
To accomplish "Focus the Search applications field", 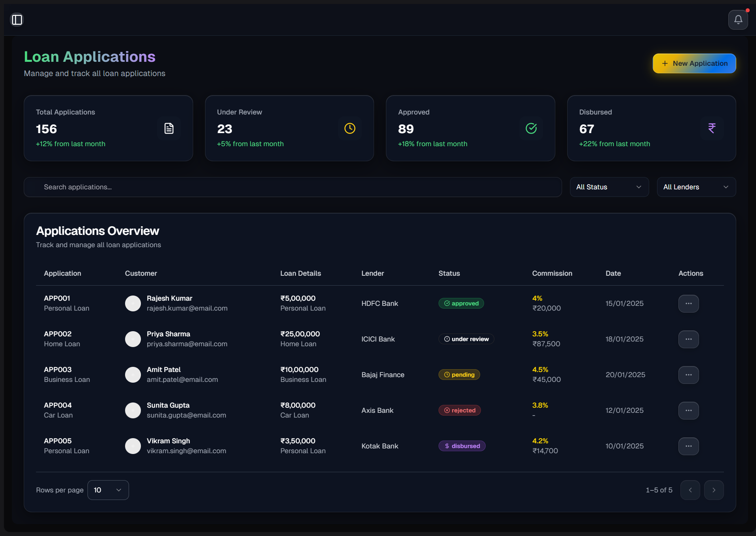I will click(x=293, y=187).
